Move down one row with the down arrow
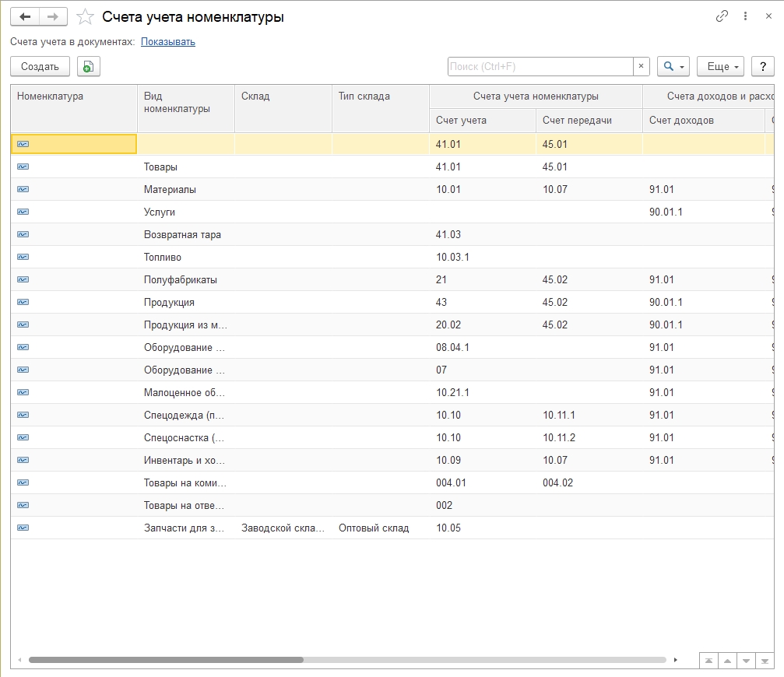Viewport: 784px width, 677px height. point(746,661)
